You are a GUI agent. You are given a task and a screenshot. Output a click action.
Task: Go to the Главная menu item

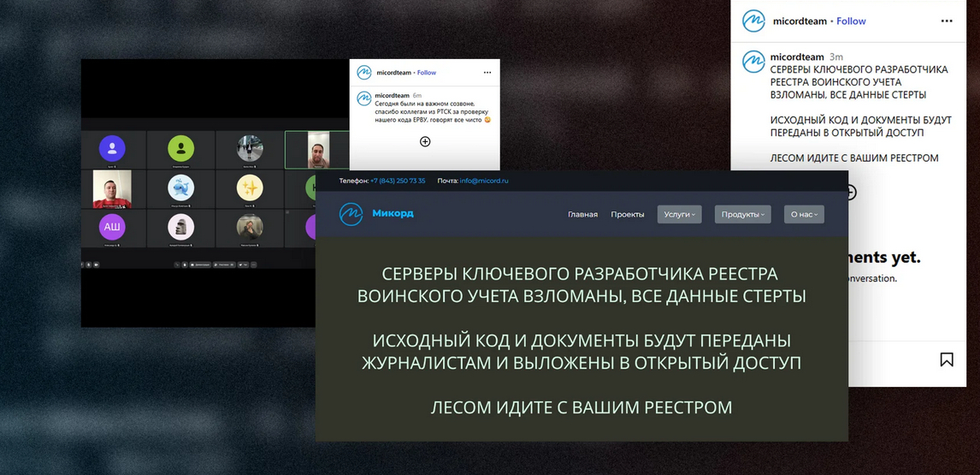[x=582, y=214]
